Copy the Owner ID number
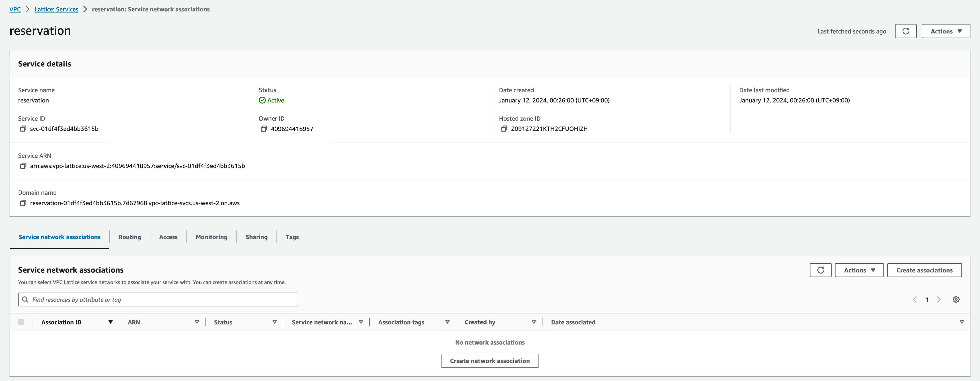 coord(264,129)
